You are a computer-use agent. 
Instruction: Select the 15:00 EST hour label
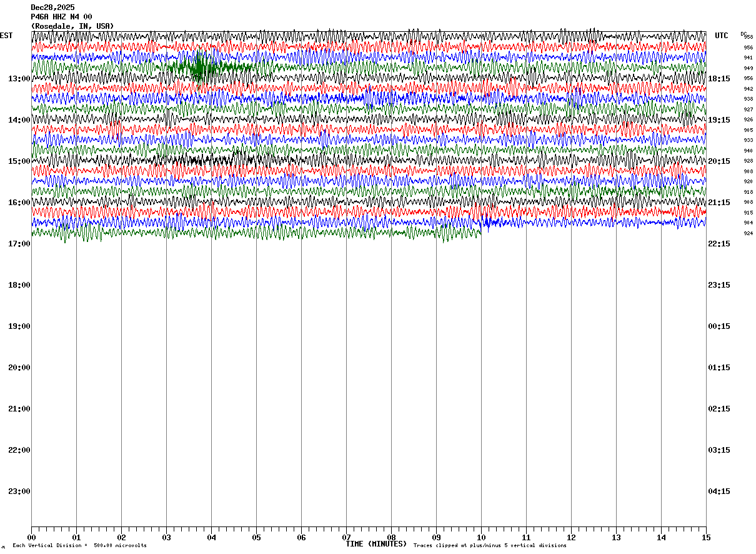[19, 161]
